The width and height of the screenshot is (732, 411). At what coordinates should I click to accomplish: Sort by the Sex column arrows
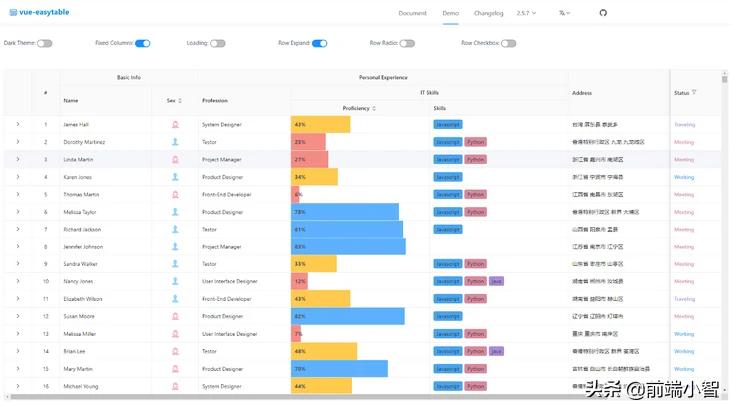click(x=180, y=101)
